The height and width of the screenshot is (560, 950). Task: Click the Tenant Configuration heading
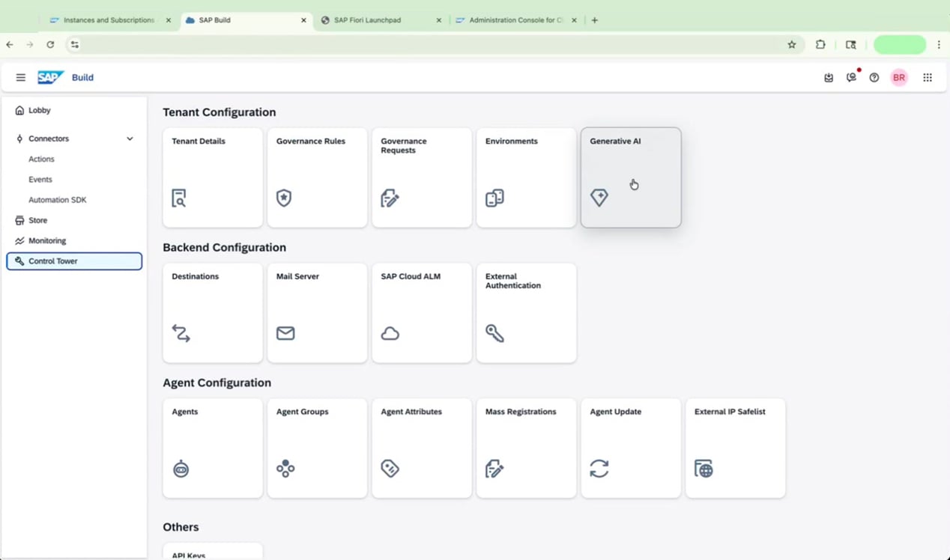pyautogui.click(x=220, y=112)
